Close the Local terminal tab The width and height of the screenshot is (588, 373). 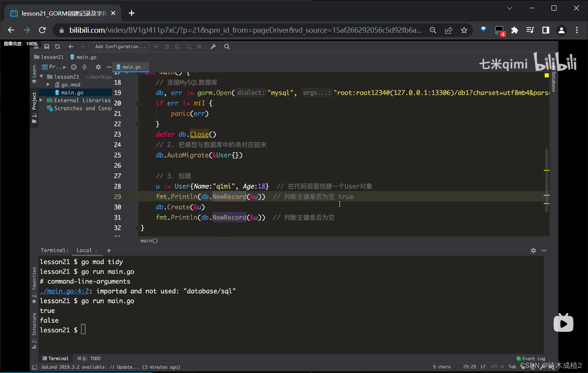point(97,251)
